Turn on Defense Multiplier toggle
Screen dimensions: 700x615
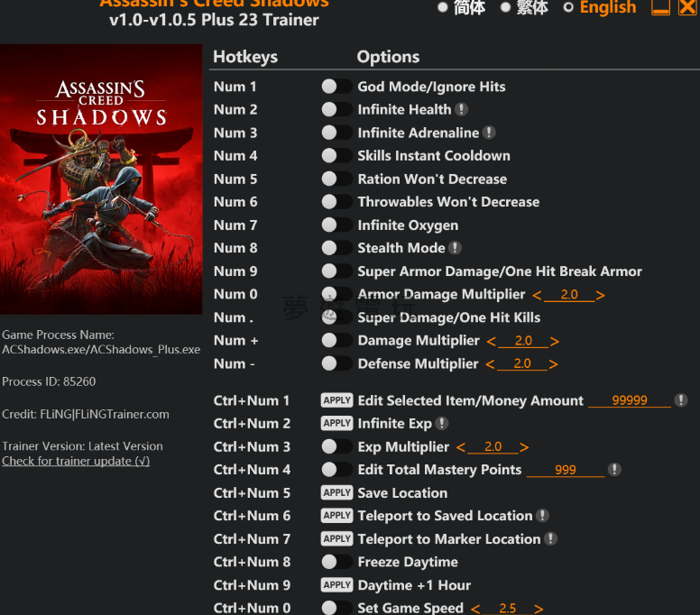(x=336, y=363)
